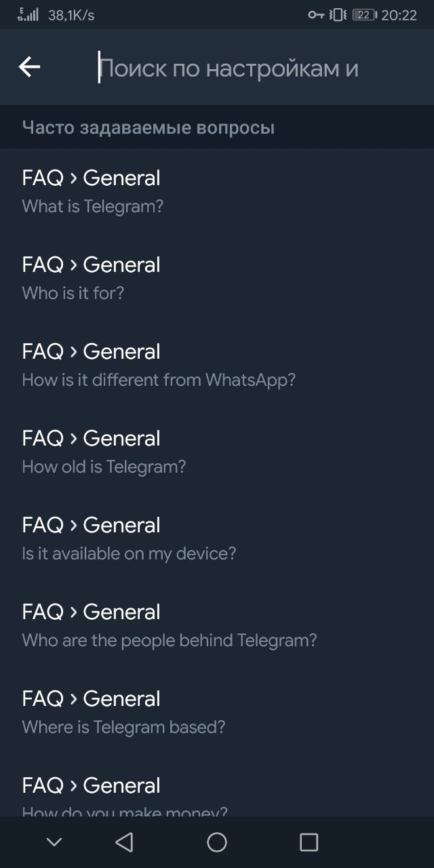The image size is (434, 868).
Task: Tap the "Часто задаваемые вопросы" section header
Action: [x=149, y=127]
